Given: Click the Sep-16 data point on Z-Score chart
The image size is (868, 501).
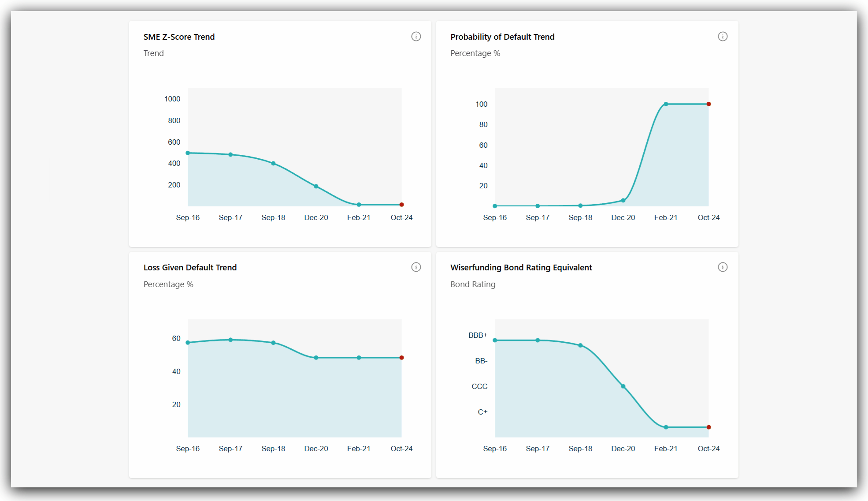Looking at the screenshot, I should click(x=188, y=153).
